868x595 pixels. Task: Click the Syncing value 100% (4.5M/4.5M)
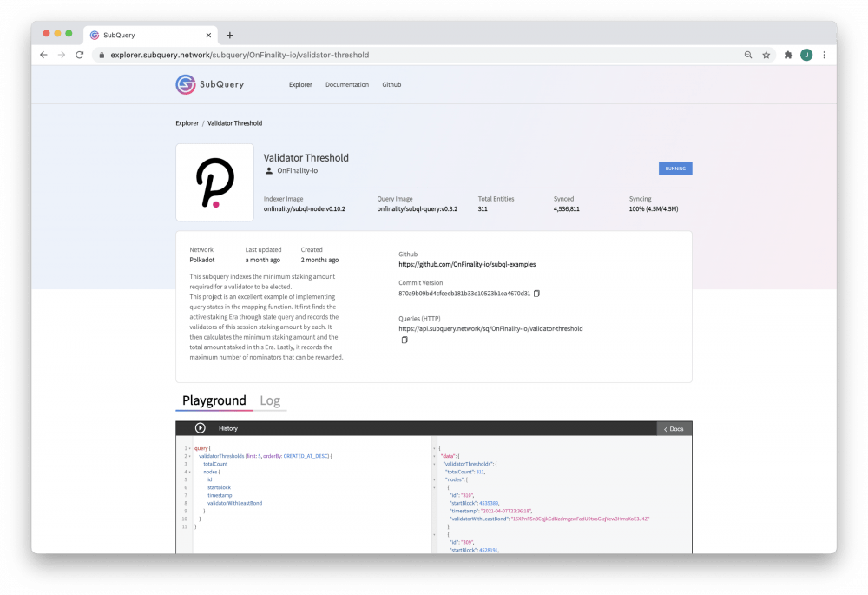654,208
